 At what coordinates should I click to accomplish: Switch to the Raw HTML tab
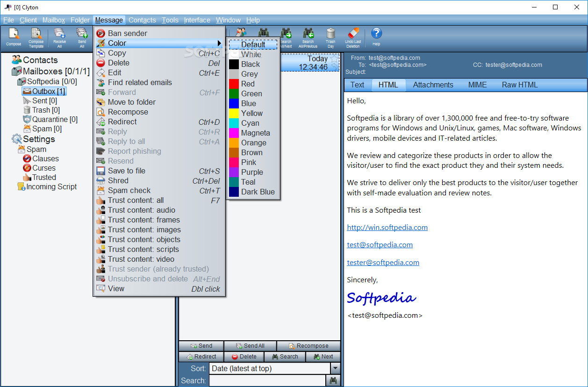[520, 85]
